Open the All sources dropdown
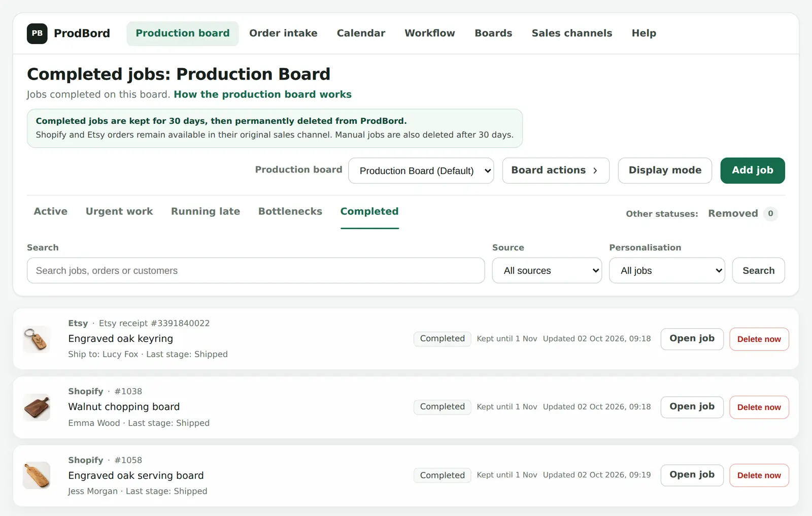Viewport: 812px width, 516px height. pos(547,270)
